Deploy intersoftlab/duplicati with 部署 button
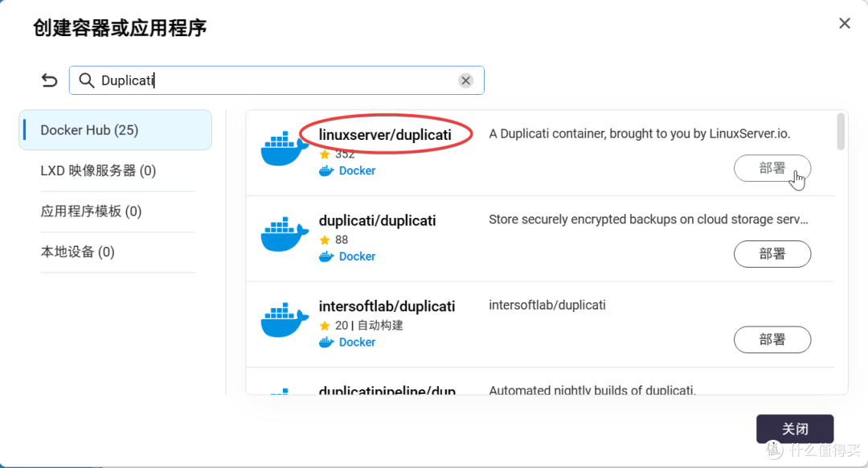 pyautogui.click(x=772, y=339)
